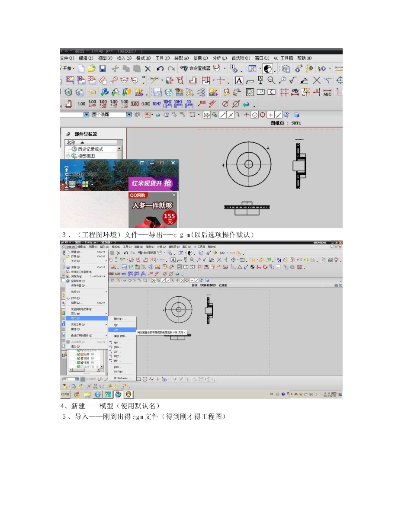The height and width of the screenshot is (532, 411).
Task: Open 命令查找器 in upper screenshot toolbar
Action: pos(195,68)
